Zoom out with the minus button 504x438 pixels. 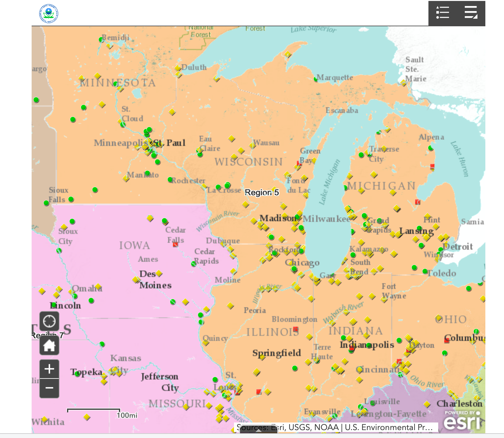point(49,388)
